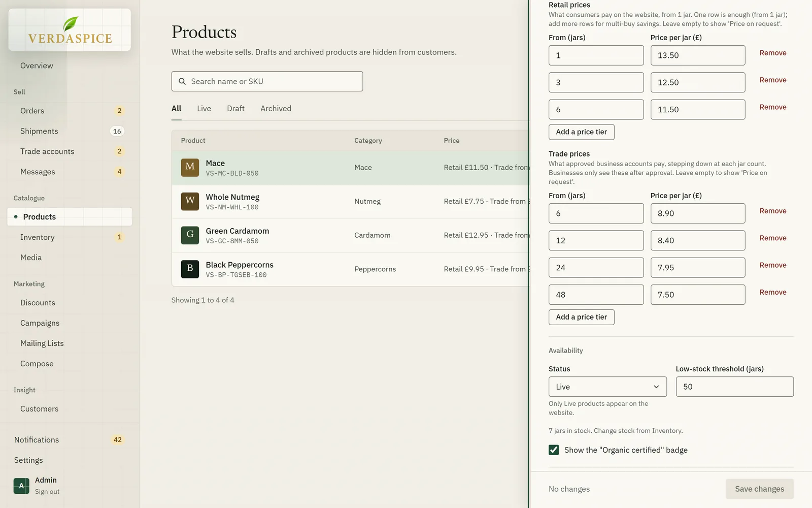Click the Sign out link

[x=47, y=492]
